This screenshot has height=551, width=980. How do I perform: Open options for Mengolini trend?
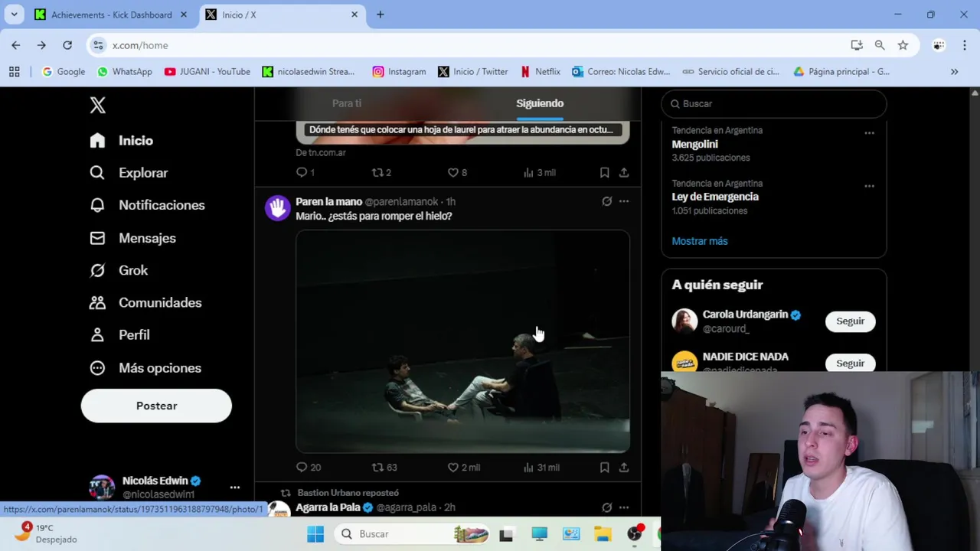(x=869, y=133)
